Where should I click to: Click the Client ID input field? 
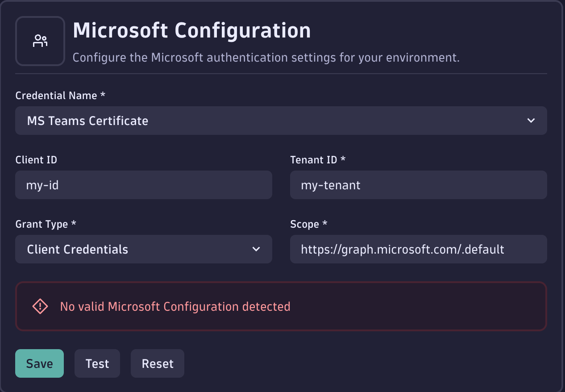[144, 185]
